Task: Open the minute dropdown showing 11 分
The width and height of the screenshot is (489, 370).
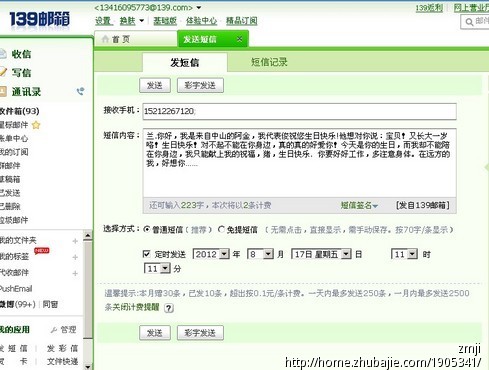Action: tap(157, 268)
